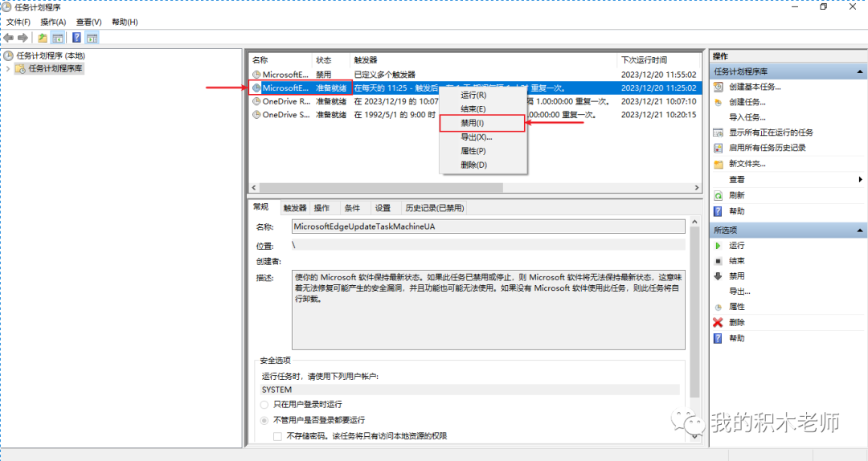
Task: Click 导入任务... in actions pane
Action: pos(747,117)
